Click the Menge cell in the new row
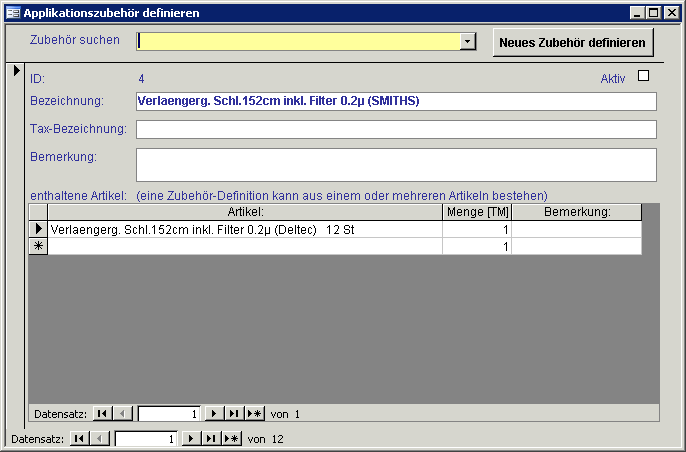Screen dimensions: 686x452 click(x=477, y=246)
